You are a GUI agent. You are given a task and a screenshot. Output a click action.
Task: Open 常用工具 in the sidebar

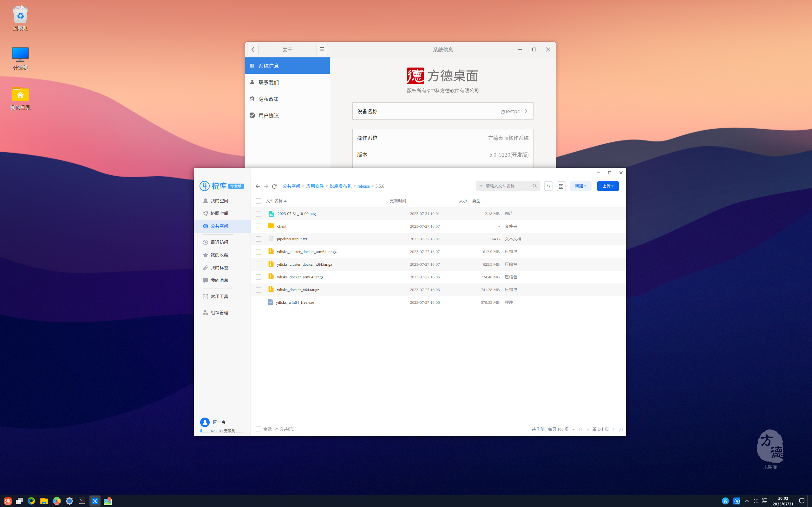point(222,296)
